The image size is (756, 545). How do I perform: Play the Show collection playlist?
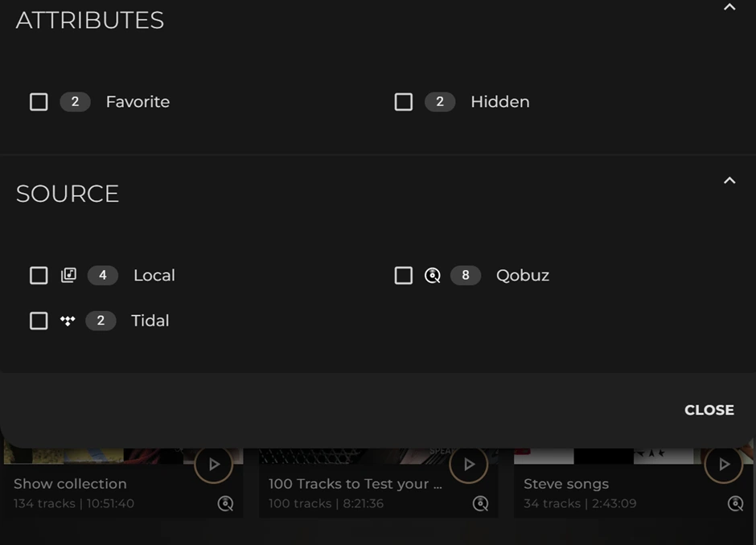[x=214, y=464]
